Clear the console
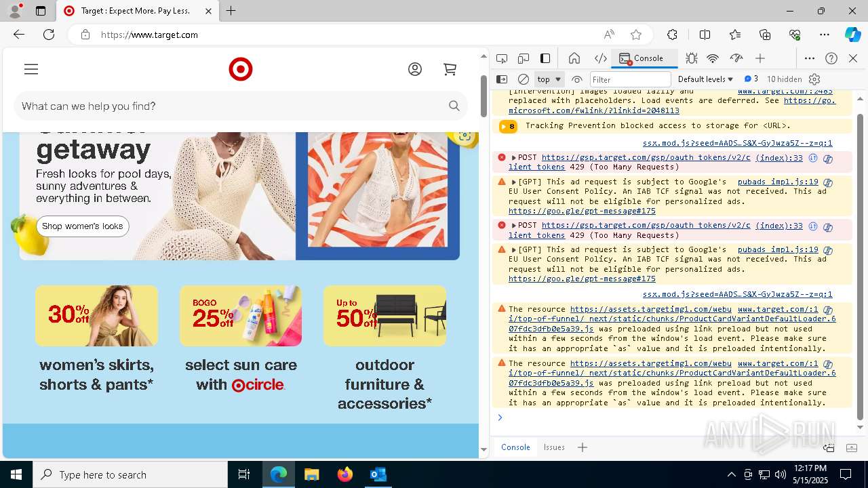This screenshot has height=488, width=868. (524, 79)
